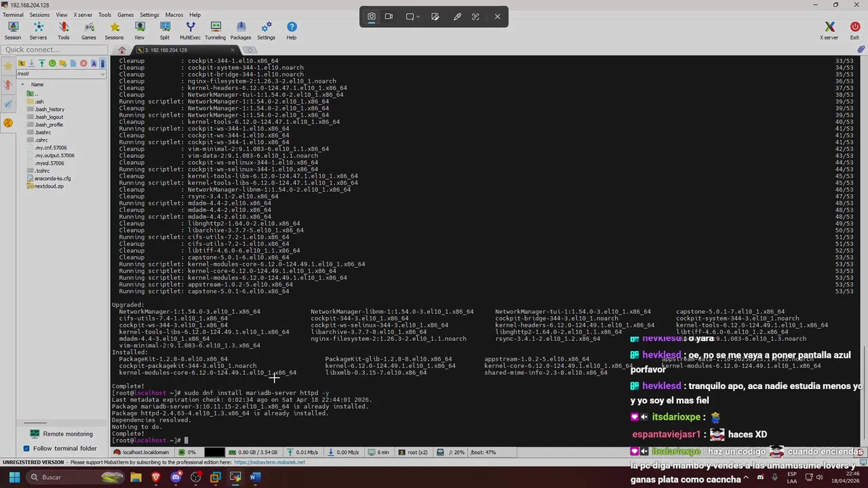Open the star Sessions sidebar tab
868x488 pixels.
click(x=8, y=66)
